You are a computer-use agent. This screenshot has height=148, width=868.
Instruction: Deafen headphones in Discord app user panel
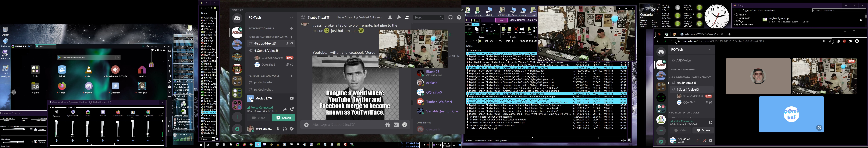click(x=285, y=129)
